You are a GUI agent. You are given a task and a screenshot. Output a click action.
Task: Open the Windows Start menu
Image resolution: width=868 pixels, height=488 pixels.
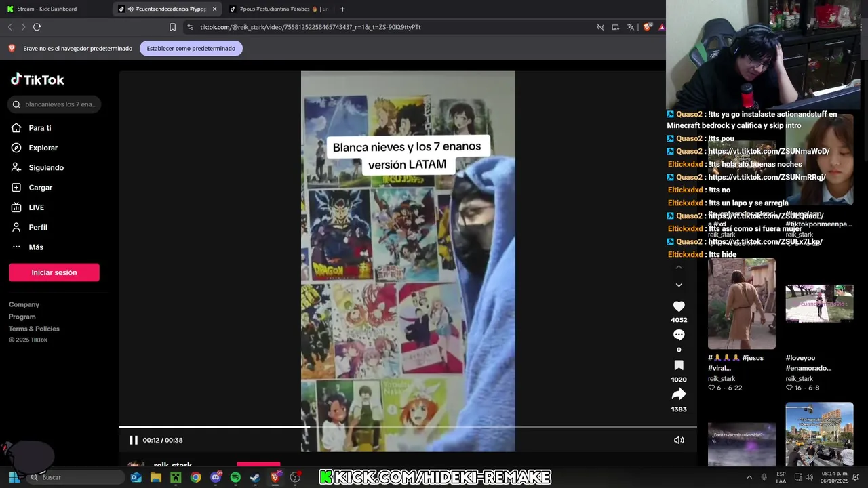(x=14, y=477)
